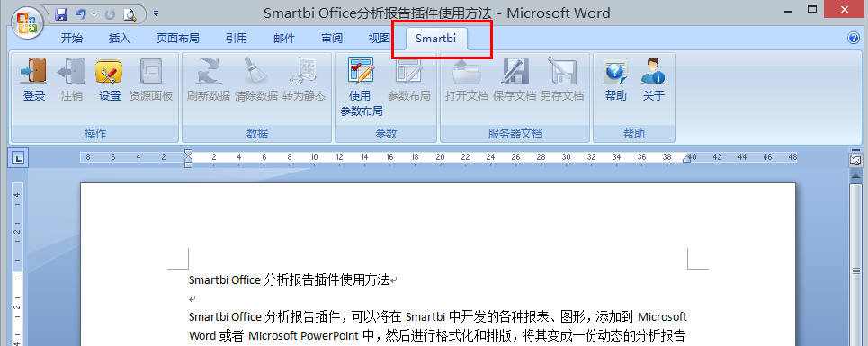Open the 页面布局 tab
The width and height of the screenshot is (868, 346).
[x=178, y=38]
